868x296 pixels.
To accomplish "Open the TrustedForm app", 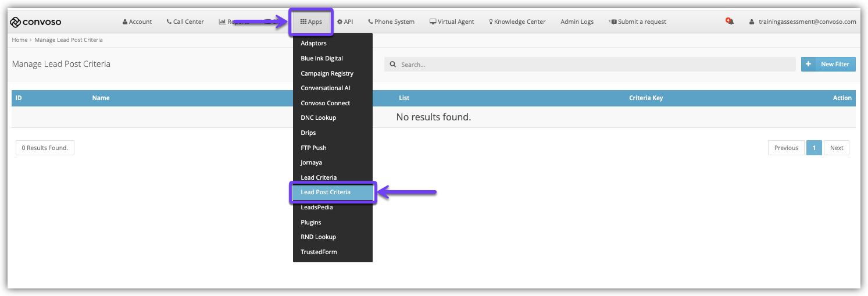I will (333, 252).
